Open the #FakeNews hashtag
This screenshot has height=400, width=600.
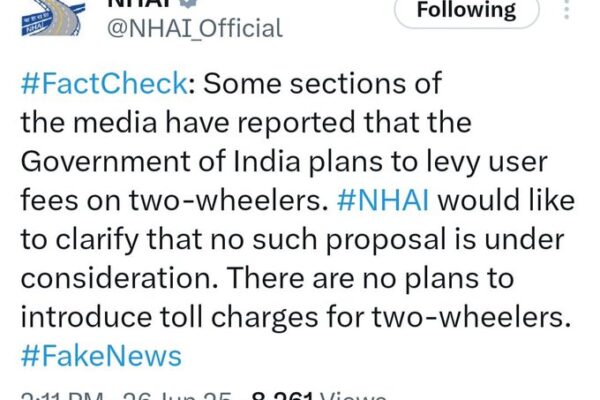click(x=101, y=355)
